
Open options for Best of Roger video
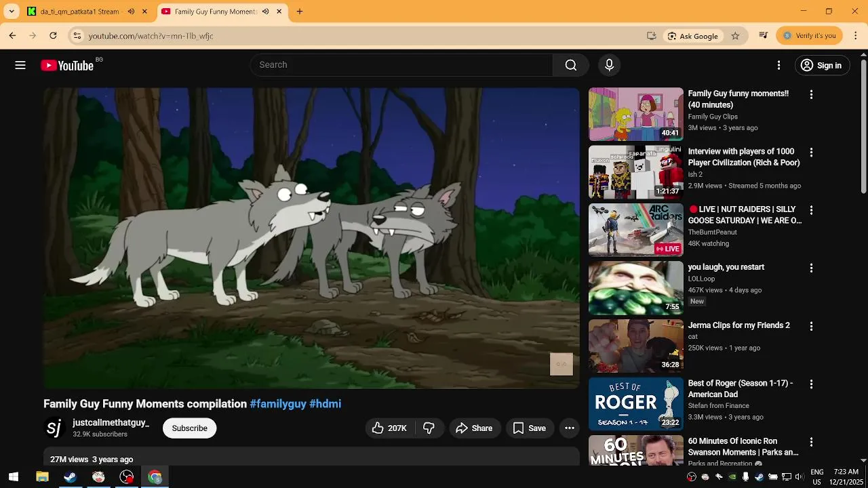(x=811, y=384)
